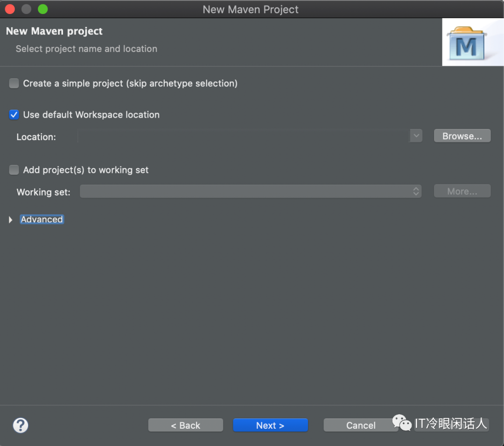Click the More... button
Screen dimensions: 504x446
pos(462,191)
